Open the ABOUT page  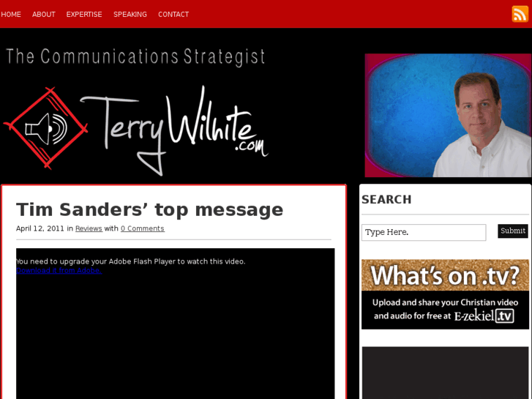coord(44,14)
